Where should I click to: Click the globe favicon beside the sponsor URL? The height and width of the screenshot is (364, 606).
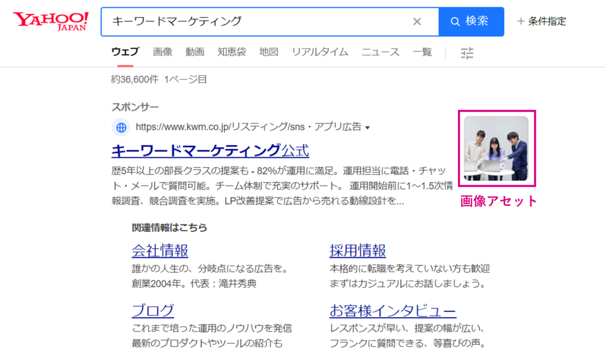[121, 128]
